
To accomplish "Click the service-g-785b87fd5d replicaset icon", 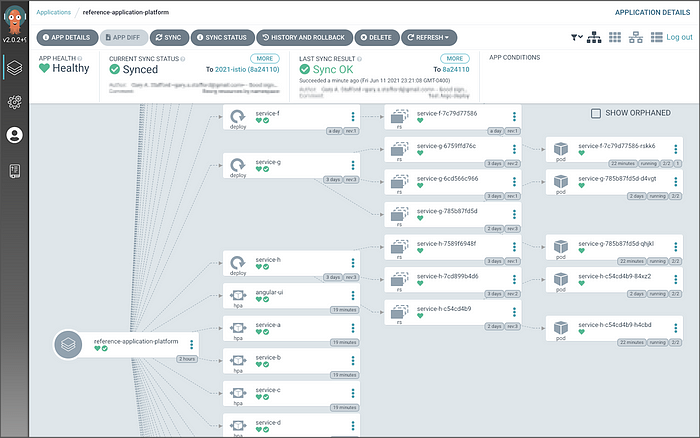I will pos(399,214).
